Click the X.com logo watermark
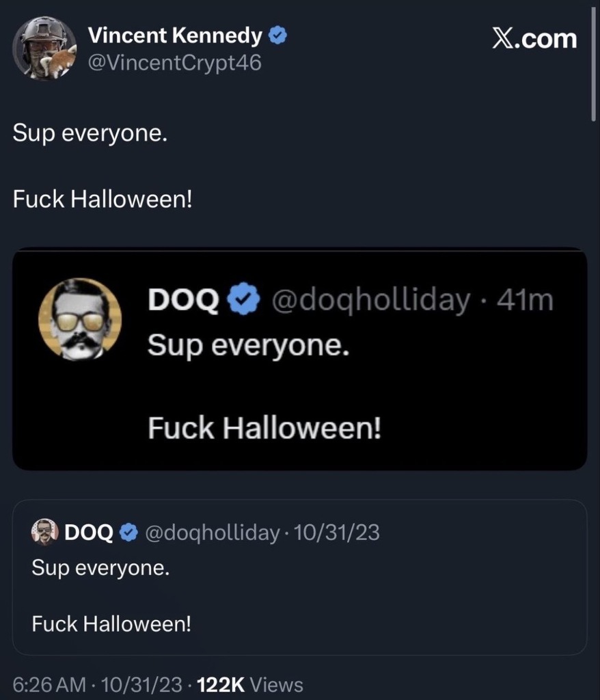 coord(534,39)
